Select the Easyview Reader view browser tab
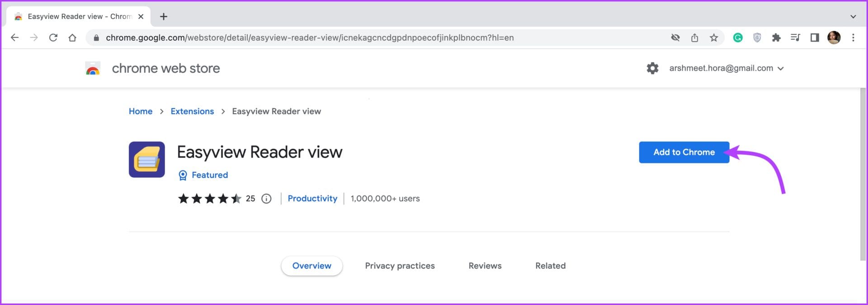The width and height of the screenshot is (868, 305). click(x=79, y=16)
